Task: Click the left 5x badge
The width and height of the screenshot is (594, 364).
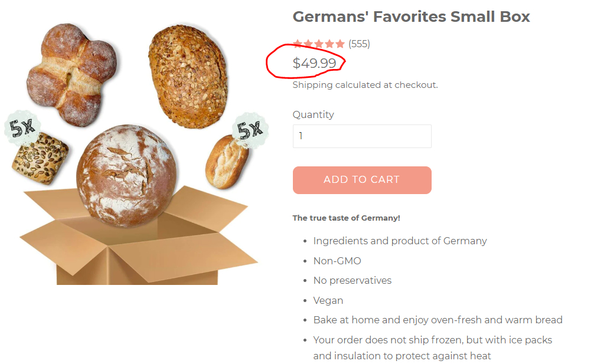Action: click(x=22, y=127)
